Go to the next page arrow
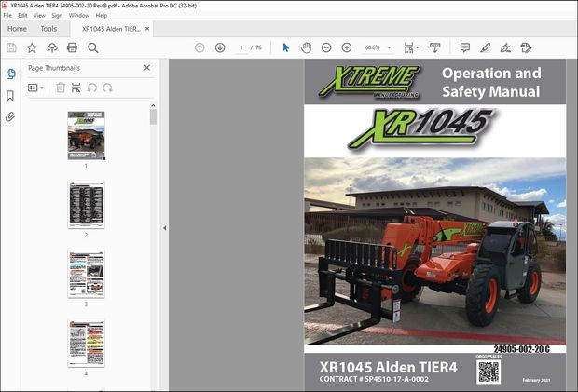Viewport: 578px width, 392px height. (220, 47)
